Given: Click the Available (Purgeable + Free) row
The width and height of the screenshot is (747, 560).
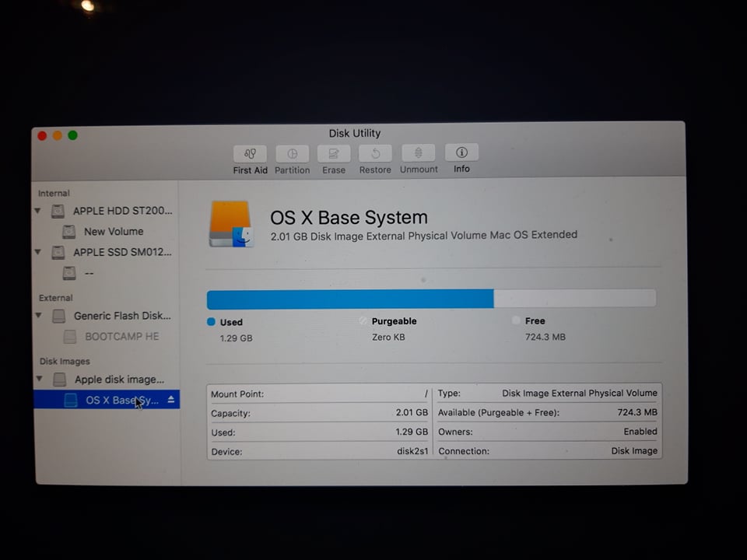Looking at the screenshot, I should [547, 412].
